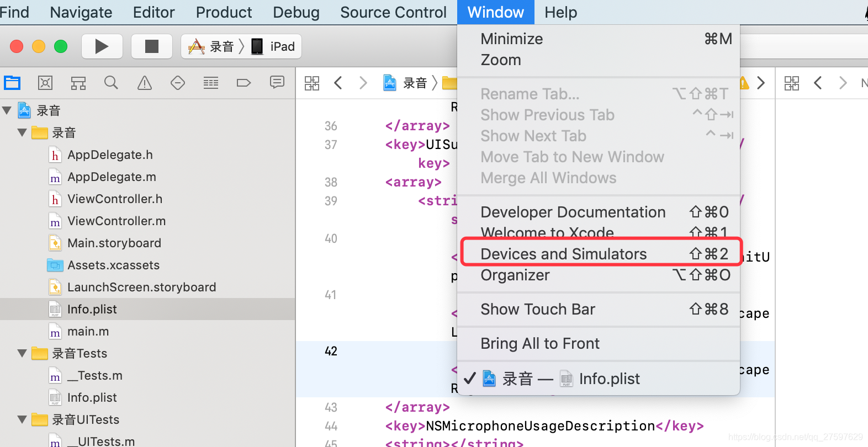Stop the running build
The height and width of the screenshot is (447, 868).
point(151,46)
